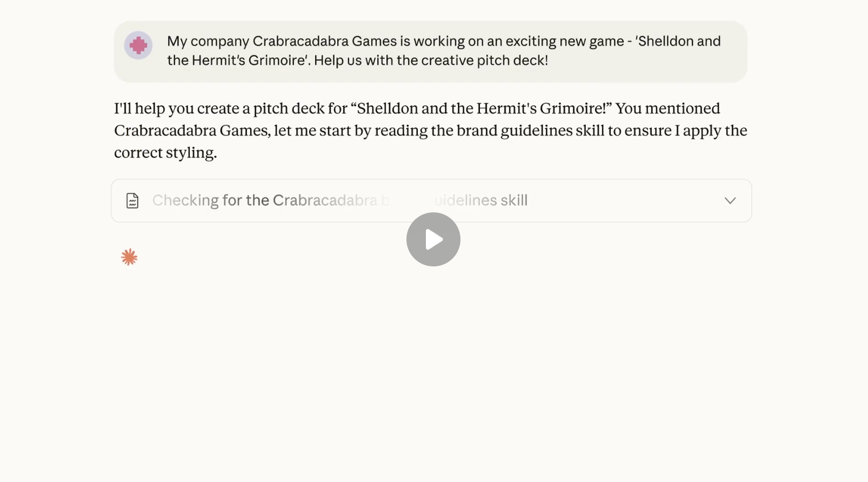Click the word "Checking" in the status card

185,200
